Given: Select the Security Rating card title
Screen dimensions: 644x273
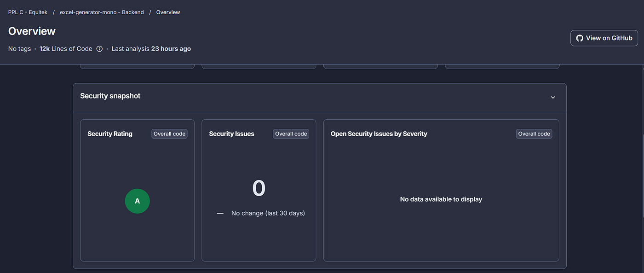Looking at the screenshot, I should pos(110,134).
